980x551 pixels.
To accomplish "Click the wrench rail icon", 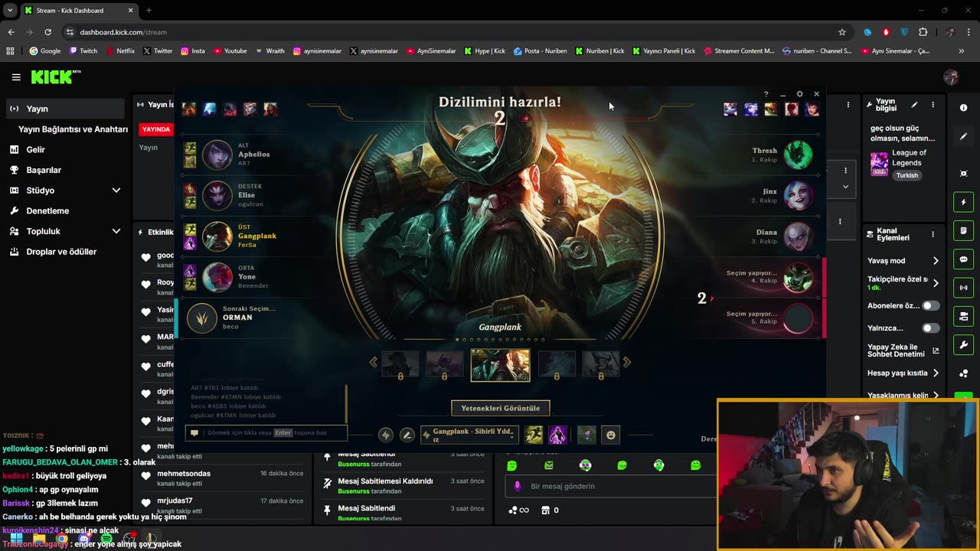I will tap(963, 344).
